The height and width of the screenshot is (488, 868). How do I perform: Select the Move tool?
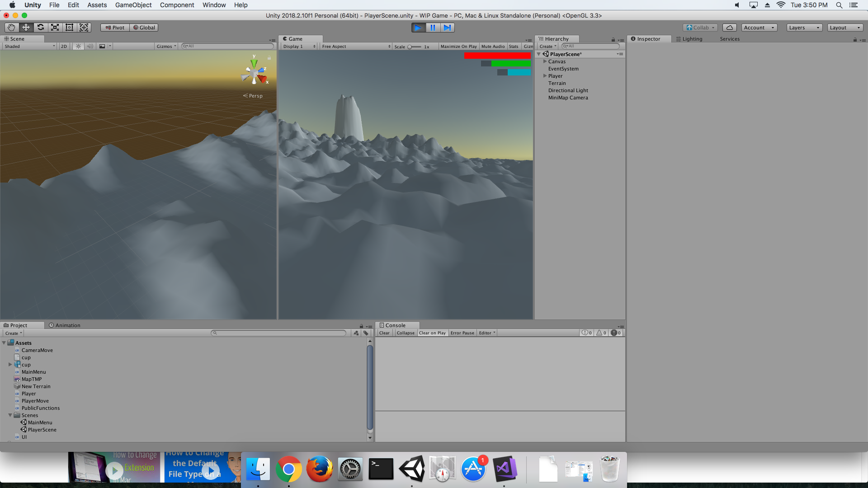(26, 28)
